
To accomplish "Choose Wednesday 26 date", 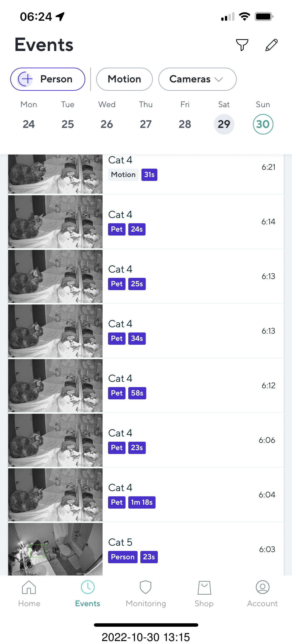I will pyautogui.click(x=107, y=124).
